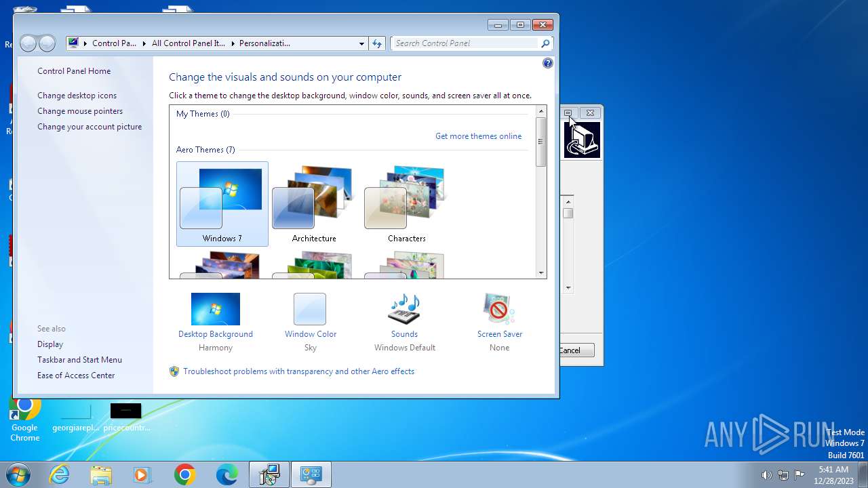
Task: Click Screen Saver link text
Action: pyautogui.click(x=500, y=334)
